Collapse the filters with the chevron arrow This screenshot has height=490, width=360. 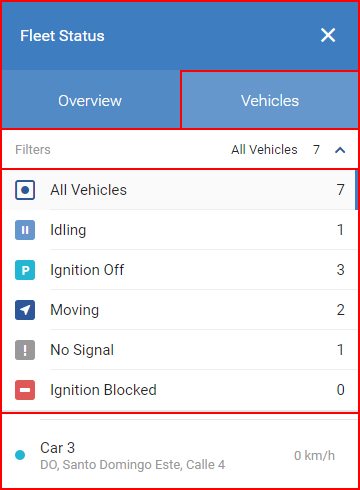click(x=340, y=150)
